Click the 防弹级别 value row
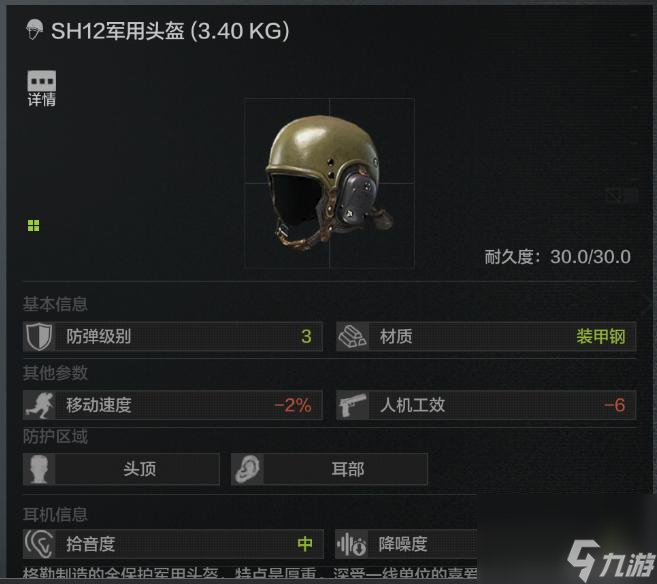The height and width of the screenshot is (584, 657). click(173, 336)
